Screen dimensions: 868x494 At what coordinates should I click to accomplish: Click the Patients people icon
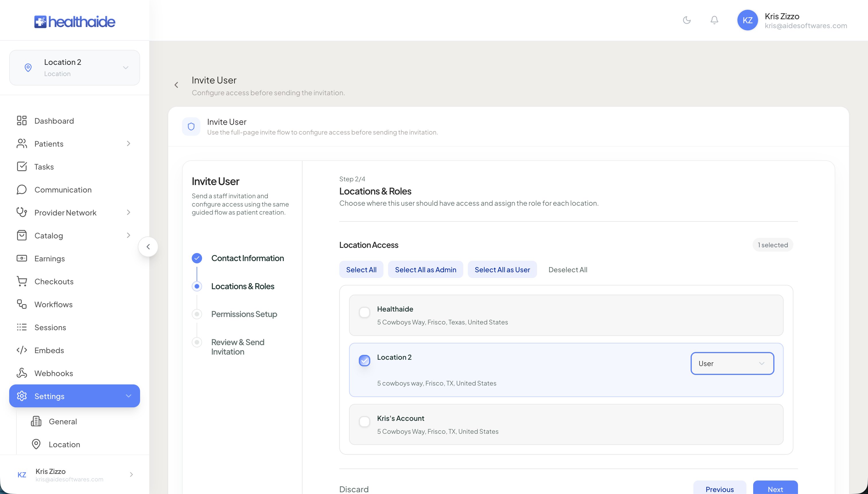(22, 143)
